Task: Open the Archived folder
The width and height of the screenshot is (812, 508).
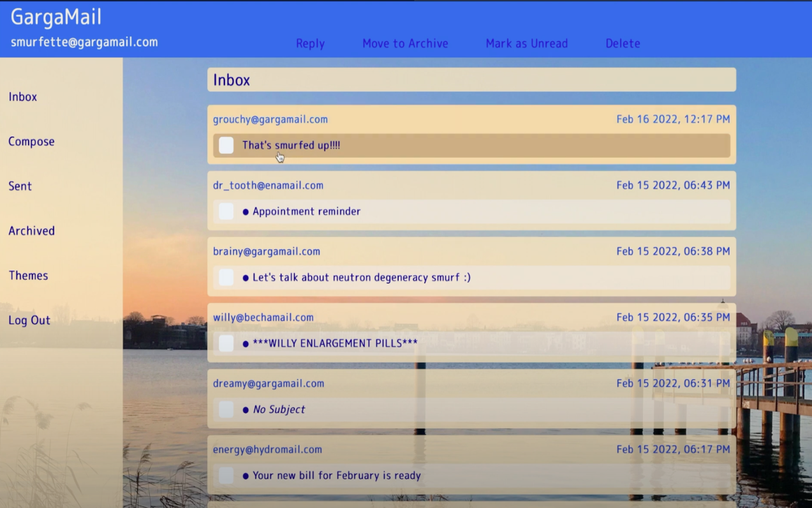Action: pos(31,231)
